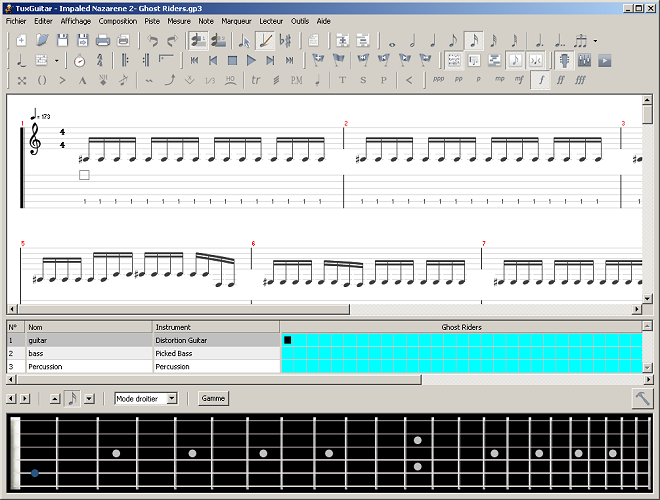Go to next measure playback button

point(270,61)
